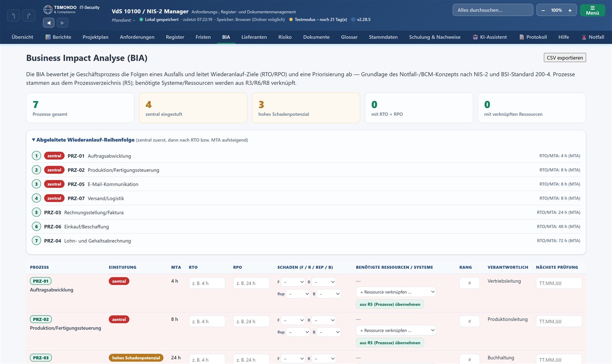The height and width of the screenshot is (364, 612).
Task: Open the F damage dropdown for PRZ-01
Action: (293, 282)
